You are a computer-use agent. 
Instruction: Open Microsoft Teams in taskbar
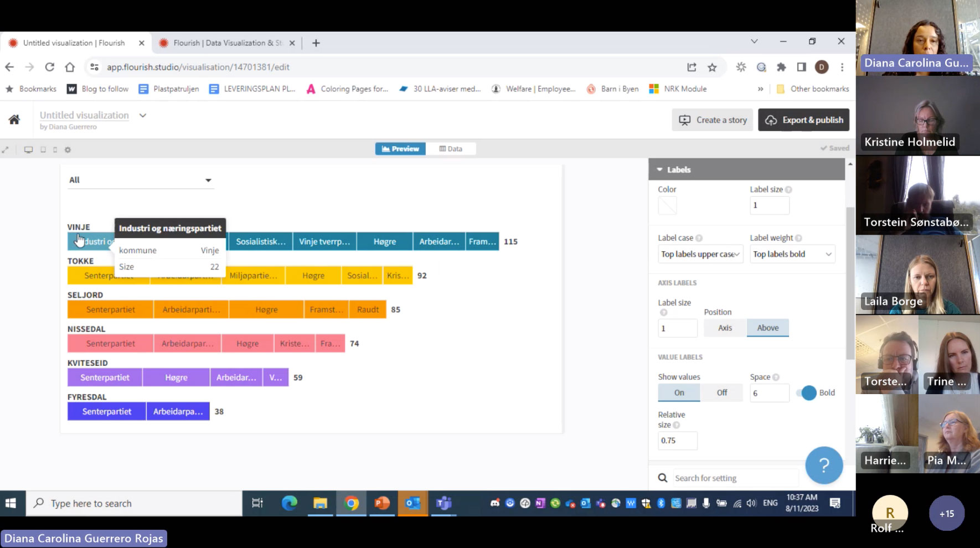point(443,503)
